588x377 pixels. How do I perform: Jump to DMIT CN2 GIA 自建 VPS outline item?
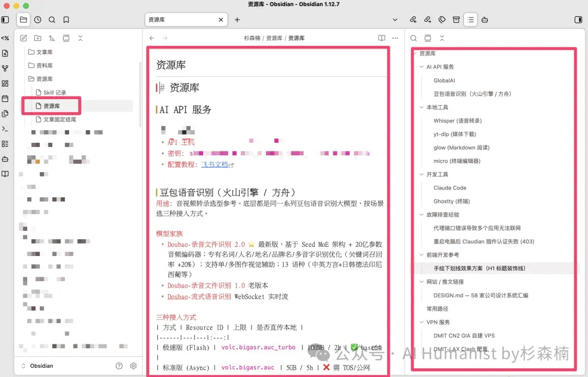click(464, 336)
